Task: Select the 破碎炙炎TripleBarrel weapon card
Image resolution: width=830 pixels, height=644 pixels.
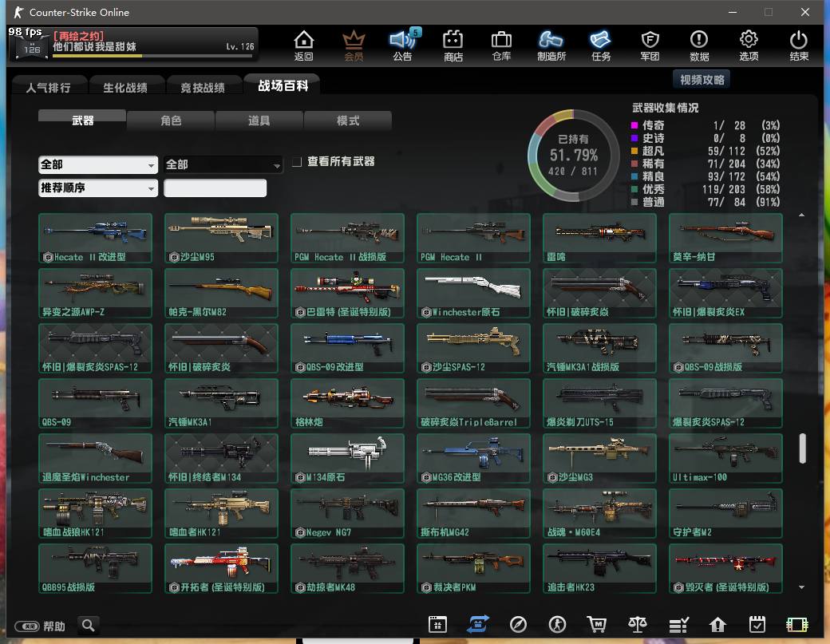Action: 474,403
